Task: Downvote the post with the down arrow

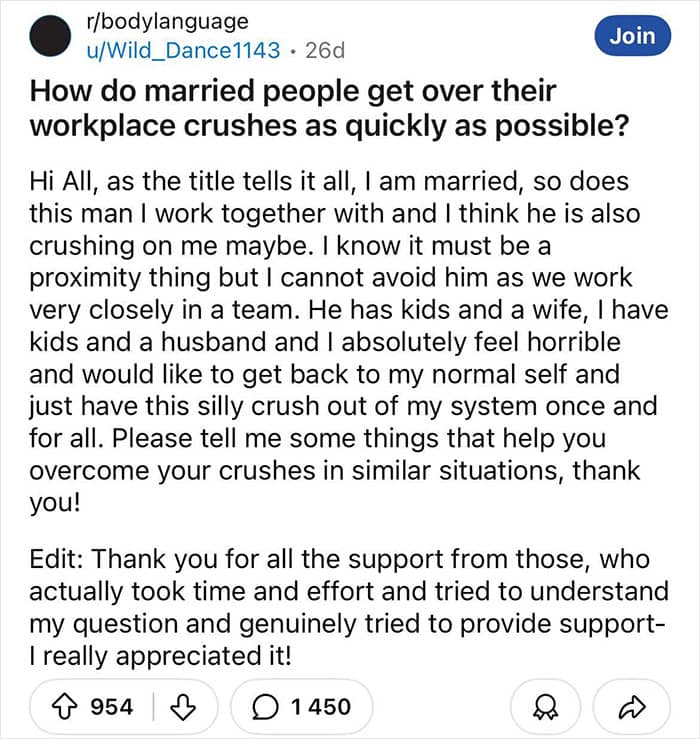Action: click(184, 707)
